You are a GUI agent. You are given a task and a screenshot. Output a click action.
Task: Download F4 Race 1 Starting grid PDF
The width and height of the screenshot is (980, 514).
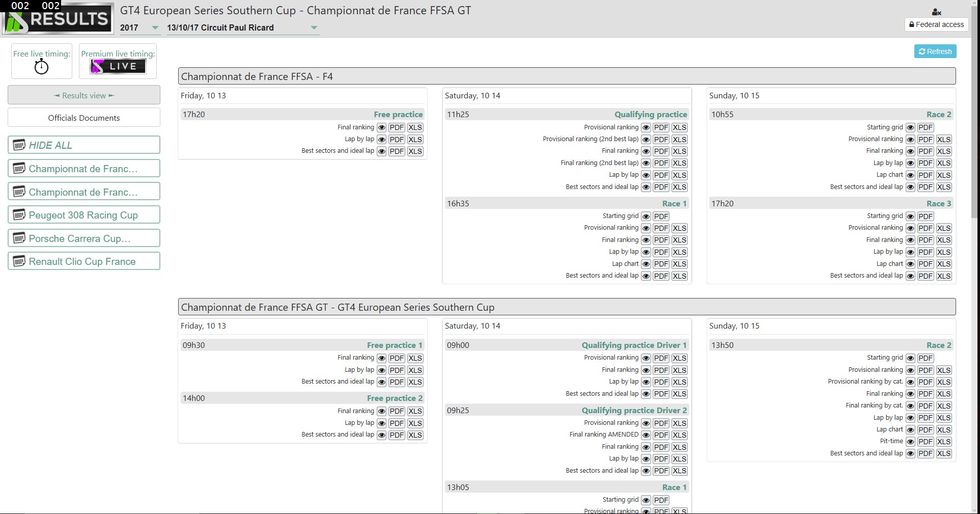pos(661,217)
